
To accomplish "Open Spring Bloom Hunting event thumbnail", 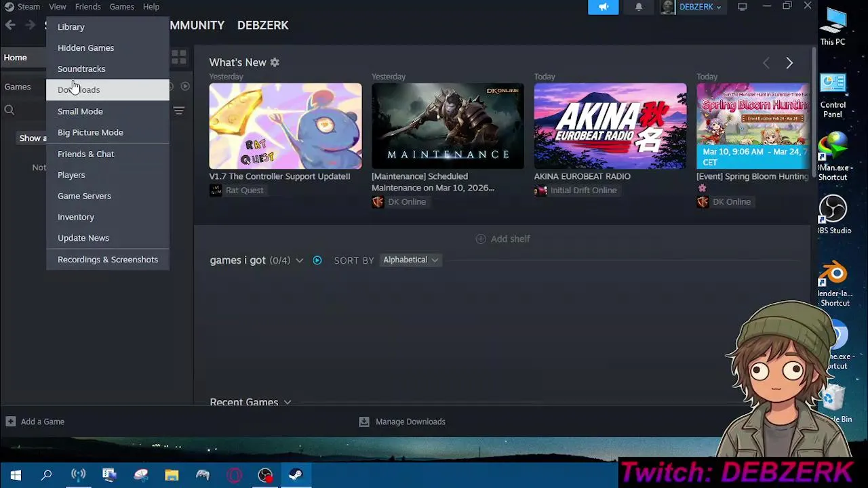I will 753,126.
